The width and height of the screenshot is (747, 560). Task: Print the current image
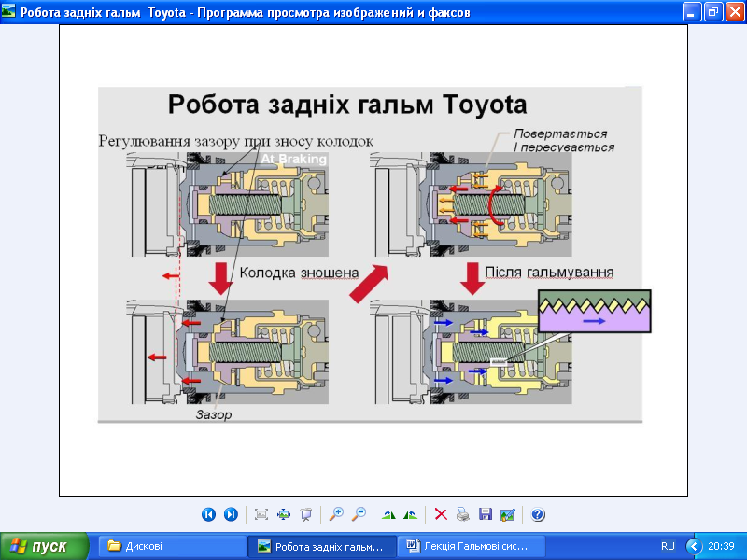coord(463,514)
